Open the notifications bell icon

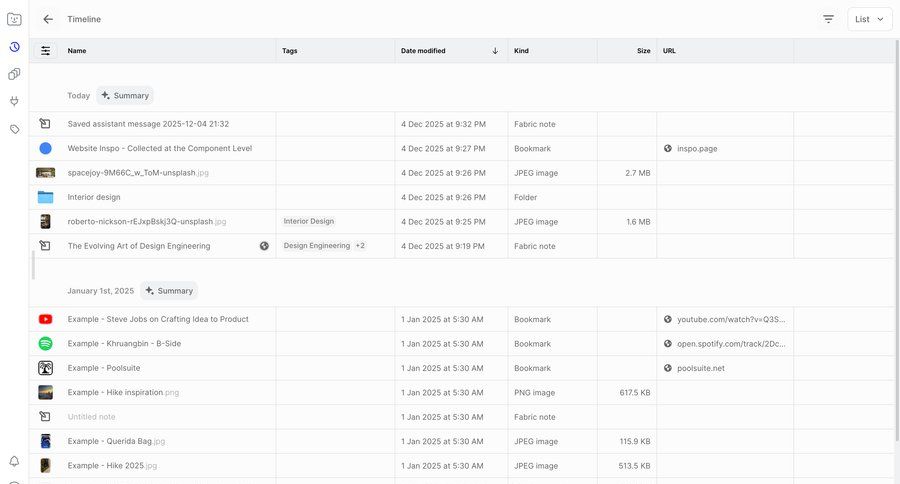click(14, 461)
